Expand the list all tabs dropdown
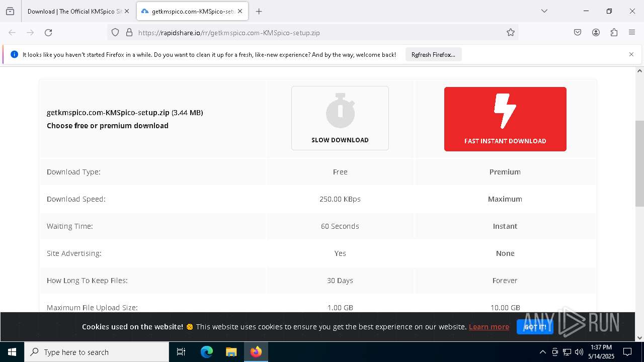 (544, 11)
